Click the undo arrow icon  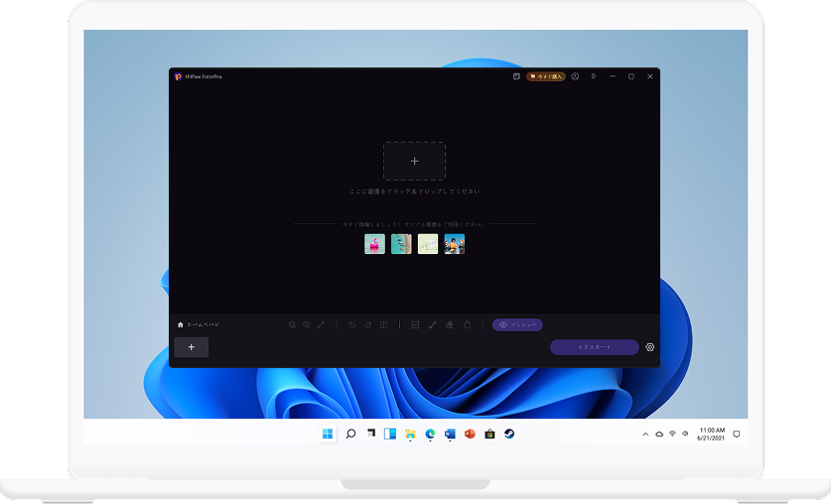[x=351, y=325]
